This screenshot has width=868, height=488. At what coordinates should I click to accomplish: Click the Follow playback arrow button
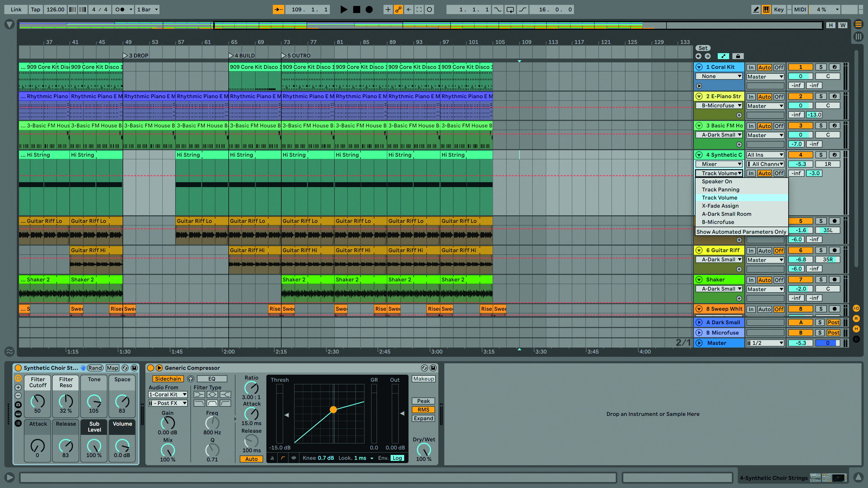click(x=278, y=9)
